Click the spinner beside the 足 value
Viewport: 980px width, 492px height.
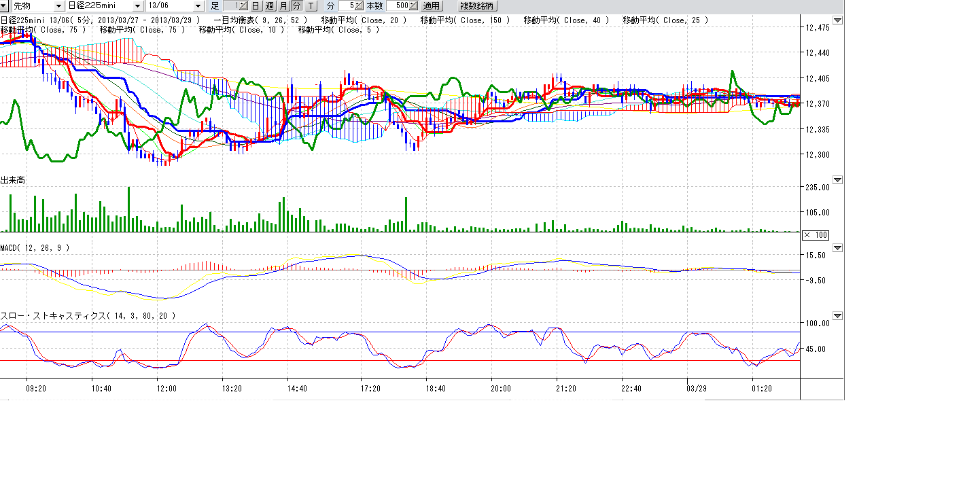[x=243, y=6]
